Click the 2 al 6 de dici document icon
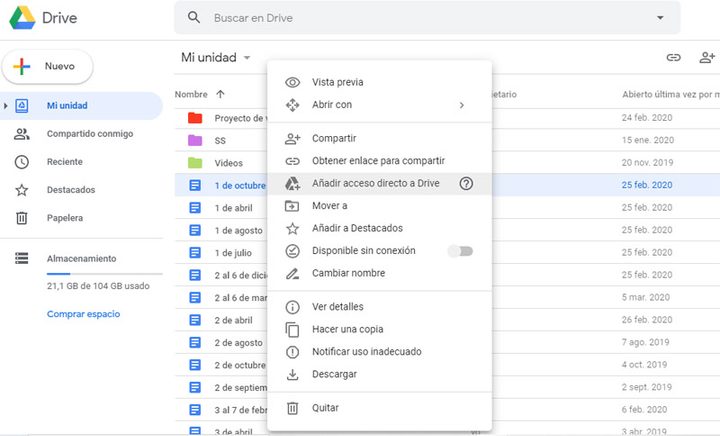 (x=195, y=275)
